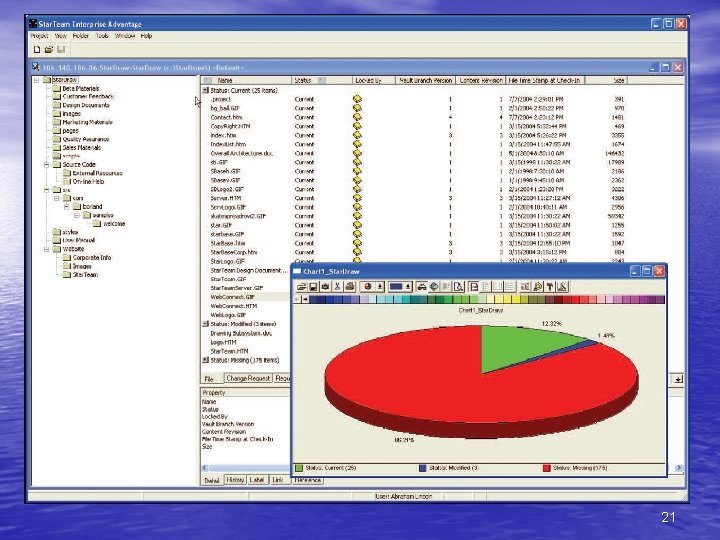Click the blue color fill button in chart toolbar
This screenshot has height=540, width=720.
396,287
